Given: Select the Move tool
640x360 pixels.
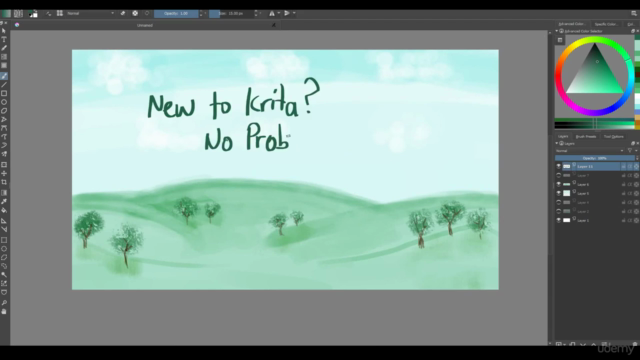Looking at the screenshot, I should point(4,173).
